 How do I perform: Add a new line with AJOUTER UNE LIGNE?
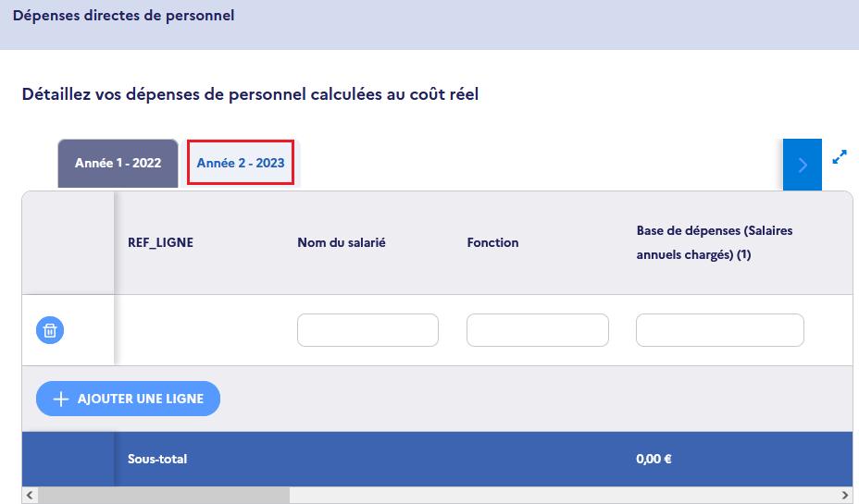pos(128,399)
